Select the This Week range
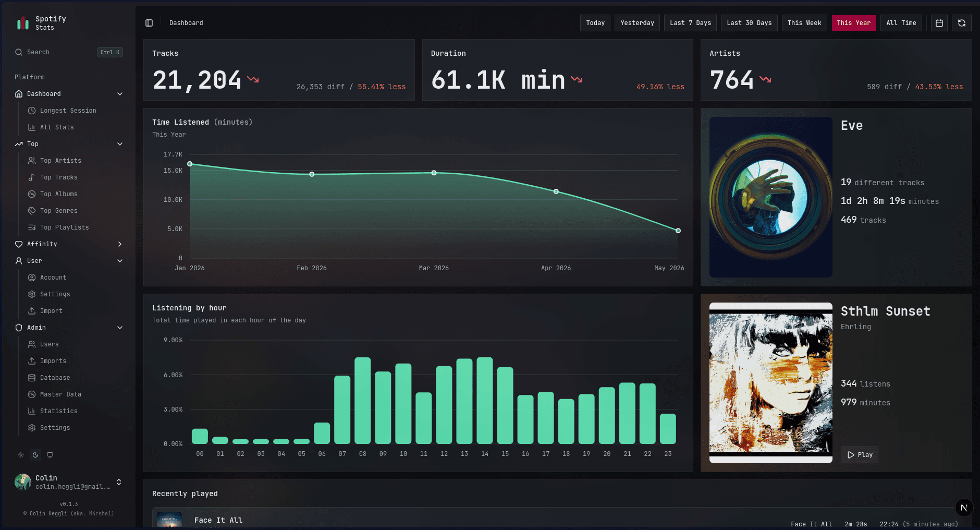Image resolution: width=980 pixels, height=530 pixels. (804, 23)
